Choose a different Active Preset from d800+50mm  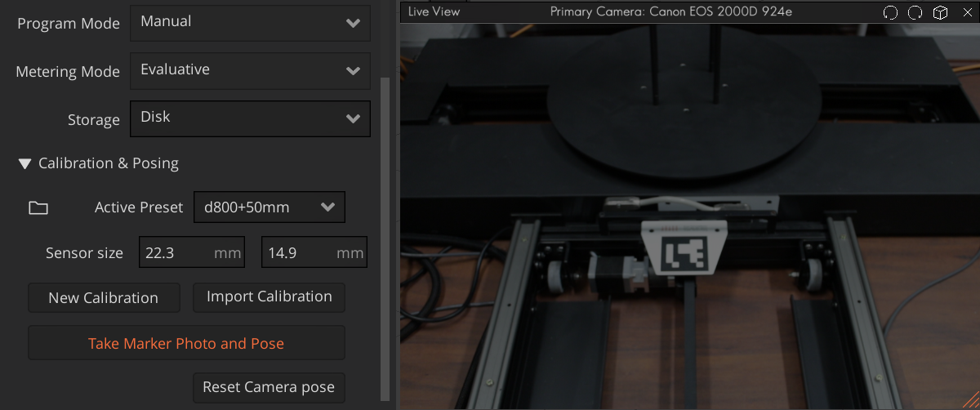(269, 207)
